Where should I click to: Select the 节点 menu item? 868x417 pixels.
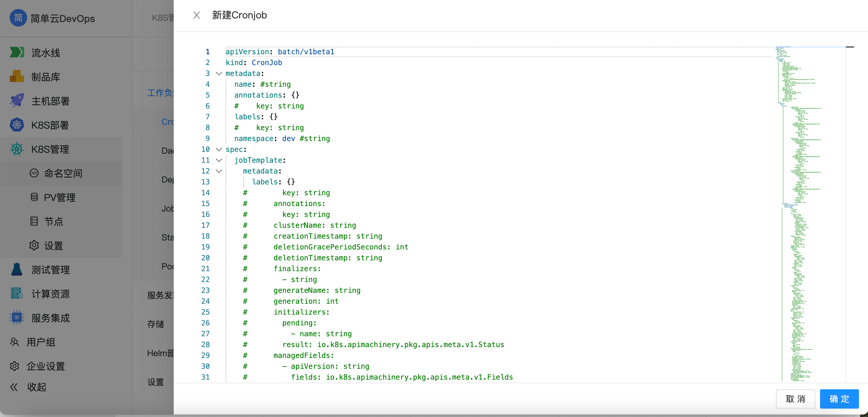(x=54, y=221)
